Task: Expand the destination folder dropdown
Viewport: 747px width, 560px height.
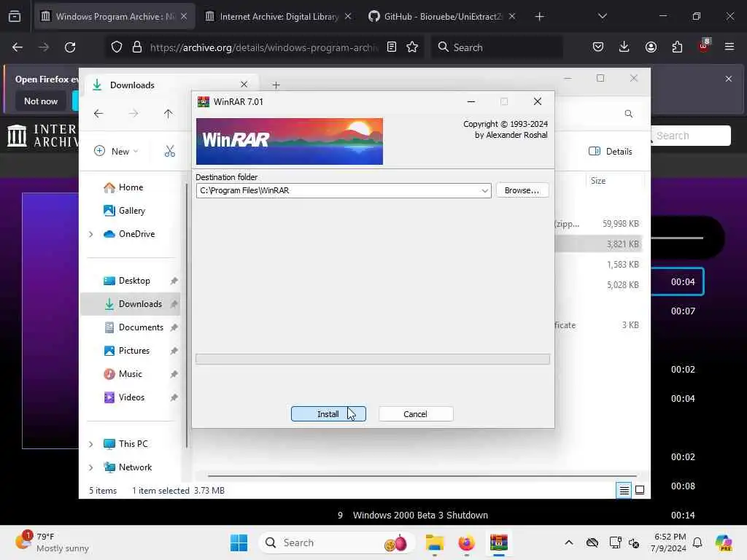Action: [484, 190]
